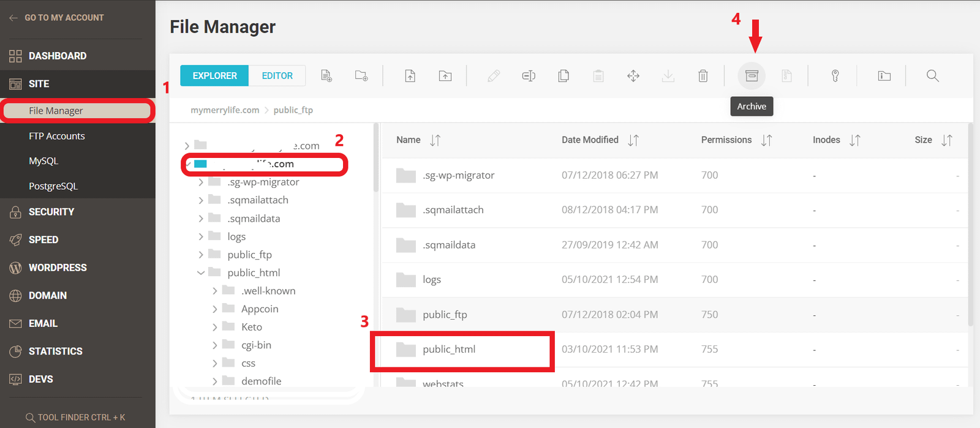The width and height of the screenshot is (980, 428).
Task: Click public_ftp in the breadcrumb
Action: [293, 110]
